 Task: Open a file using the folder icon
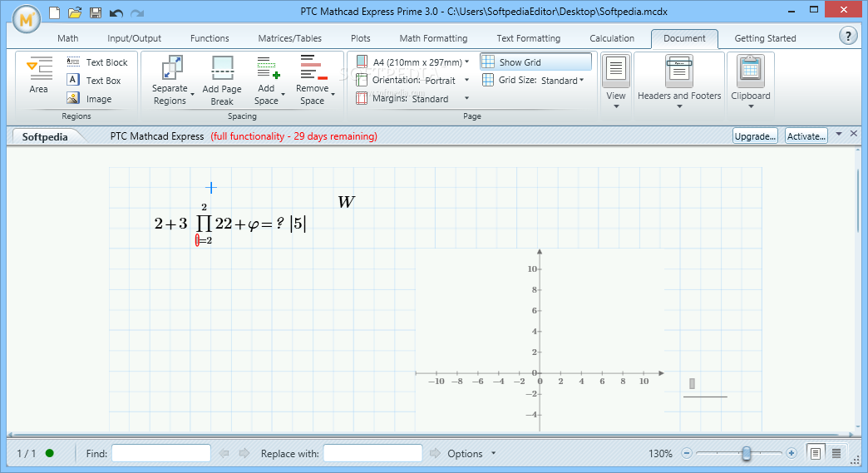coord(75,12)
